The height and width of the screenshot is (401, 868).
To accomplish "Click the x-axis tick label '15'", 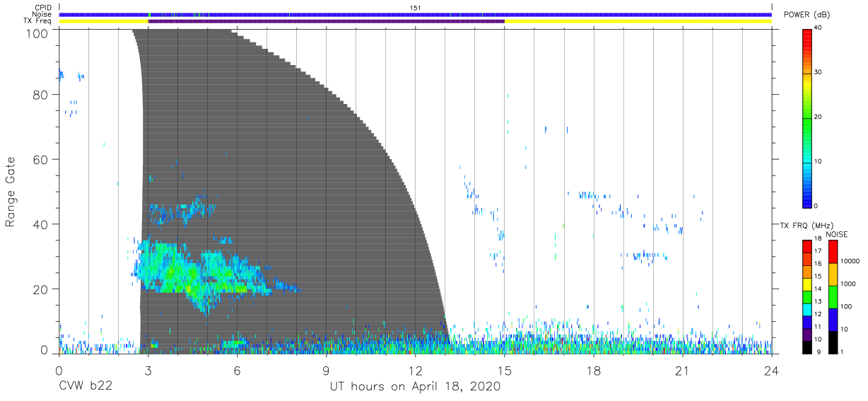I will [505, 371].
